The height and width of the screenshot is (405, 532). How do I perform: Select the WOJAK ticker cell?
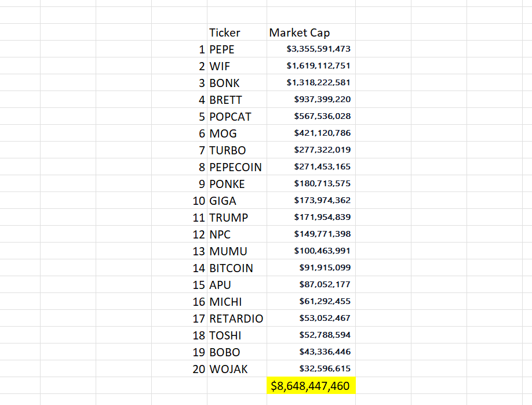pyautogui.click(x=237, y=369)
